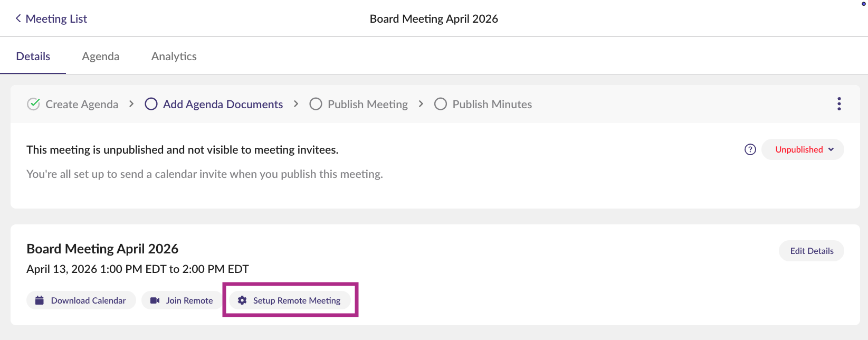Click the back arrow beside Meeting List
Image resolution: width=868 pixels, height=340 pixels.
coord(18,18)
